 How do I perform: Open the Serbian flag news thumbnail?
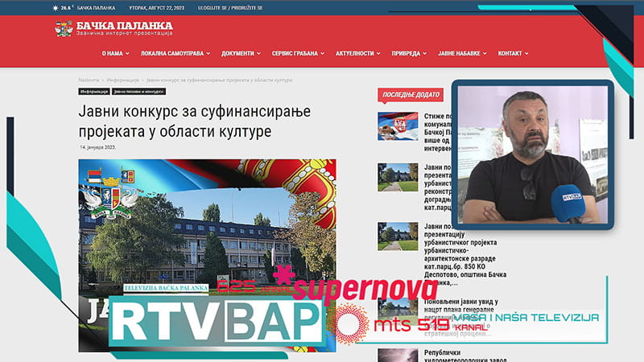click(x=398, y=125)
